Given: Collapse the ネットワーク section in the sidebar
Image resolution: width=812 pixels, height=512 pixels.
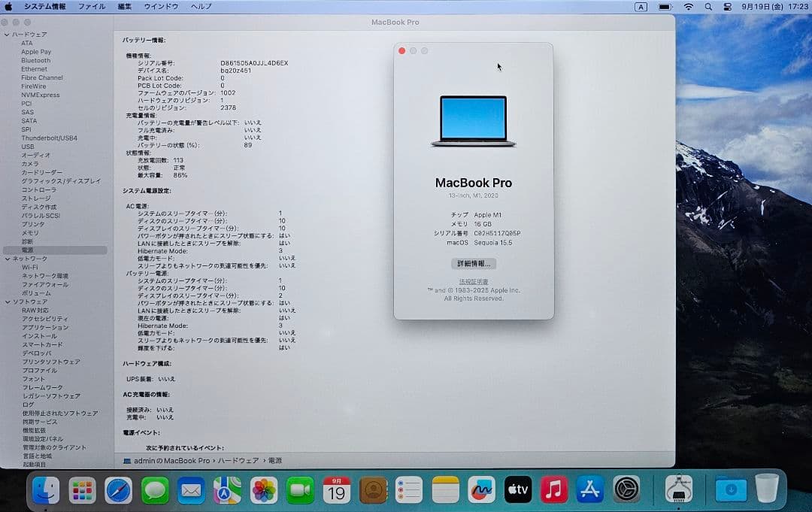Looking at the screenshot, I should click(x=8, y=258).
